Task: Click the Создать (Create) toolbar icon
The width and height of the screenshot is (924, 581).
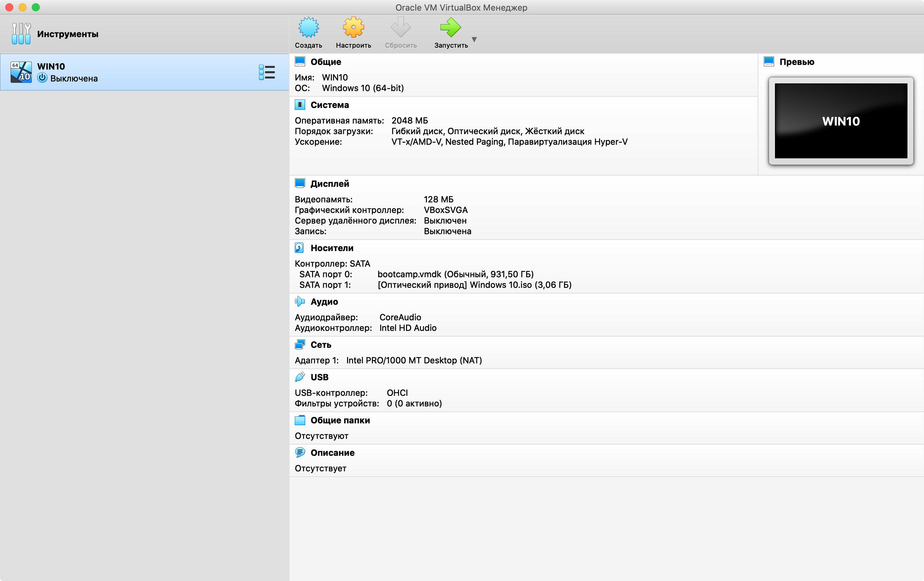Action: point(308,27)
